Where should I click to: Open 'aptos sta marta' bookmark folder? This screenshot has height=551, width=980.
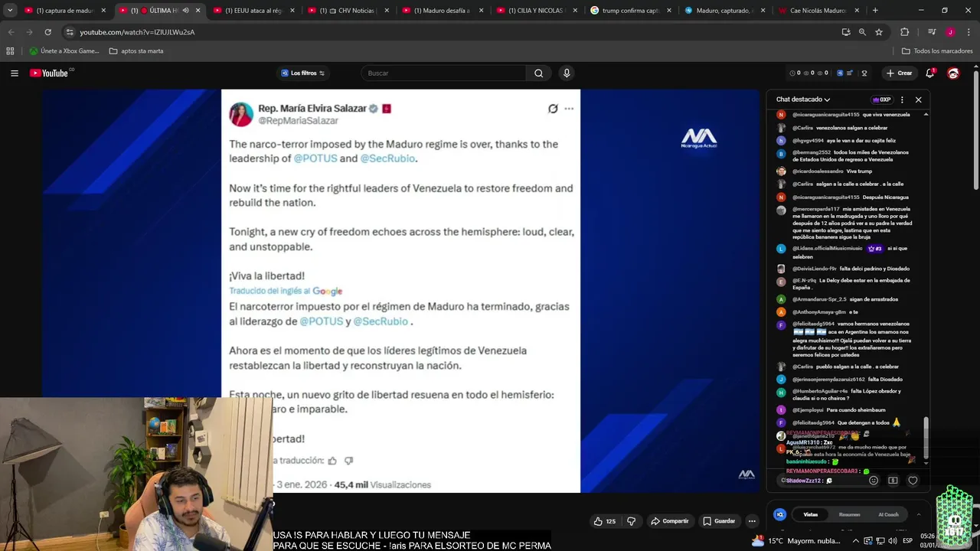click(136, 51)
